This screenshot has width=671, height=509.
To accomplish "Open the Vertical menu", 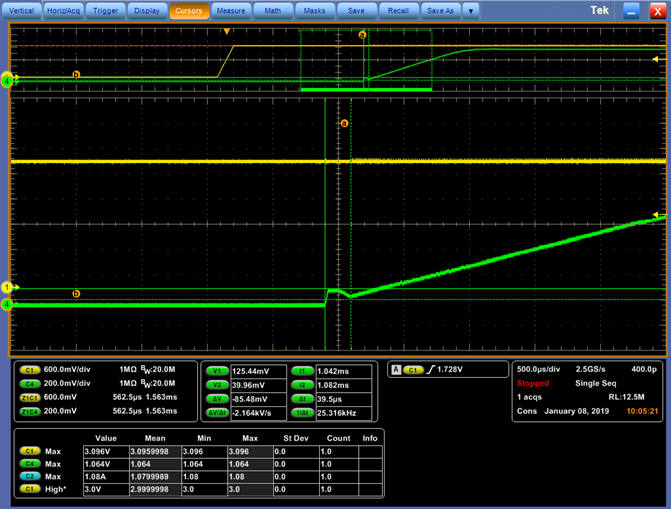I will (x=21, y=11).
